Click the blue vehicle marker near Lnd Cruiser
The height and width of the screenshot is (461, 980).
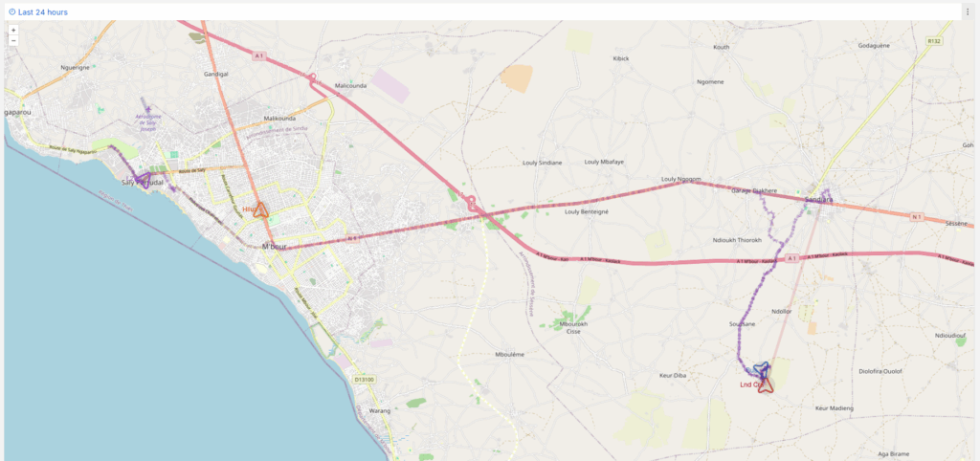(762, 369)
